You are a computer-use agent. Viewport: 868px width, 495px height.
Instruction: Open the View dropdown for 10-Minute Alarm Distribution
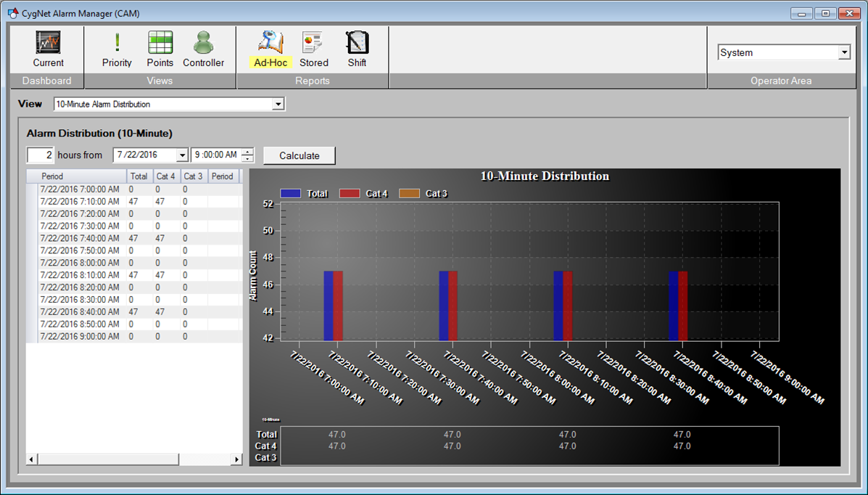278,105
